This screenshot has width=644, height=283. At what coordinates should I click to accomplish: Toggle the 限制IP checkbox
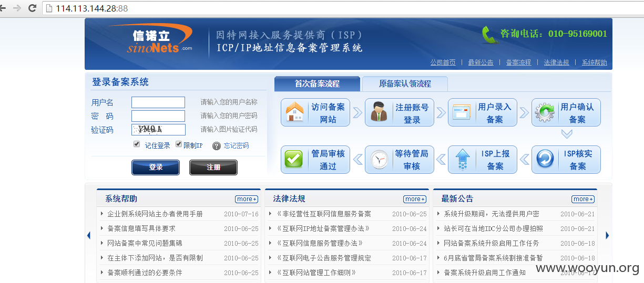(179, 144)
